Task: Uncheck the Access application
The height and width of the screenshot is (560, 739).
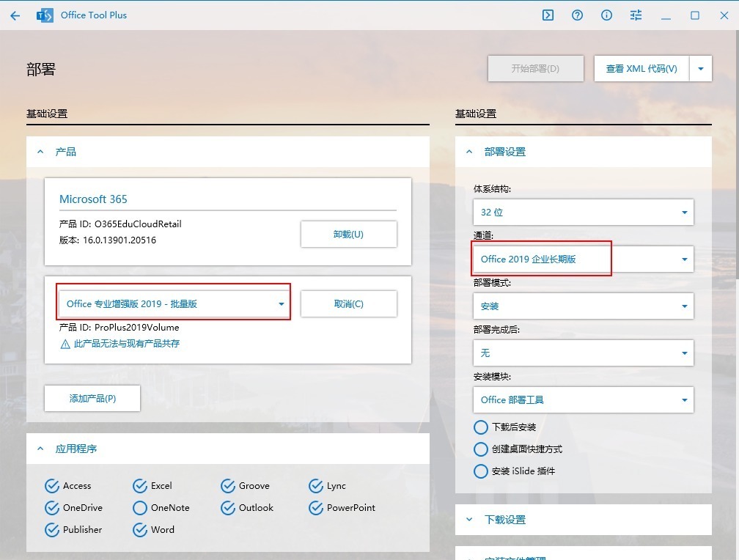Action: 52,485
